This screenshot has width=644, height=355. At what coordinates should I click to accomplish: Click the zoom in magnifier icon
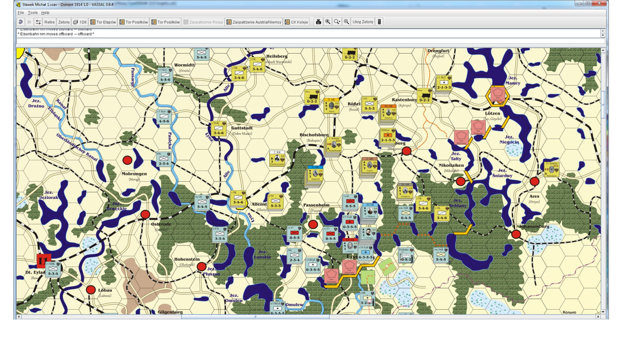tap(328, 22)
